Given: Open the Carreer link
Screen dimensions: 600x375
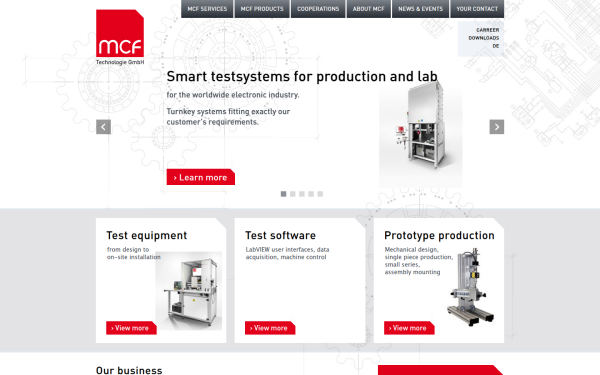Looking at the screenshot, I should click(x=488, y=30).
